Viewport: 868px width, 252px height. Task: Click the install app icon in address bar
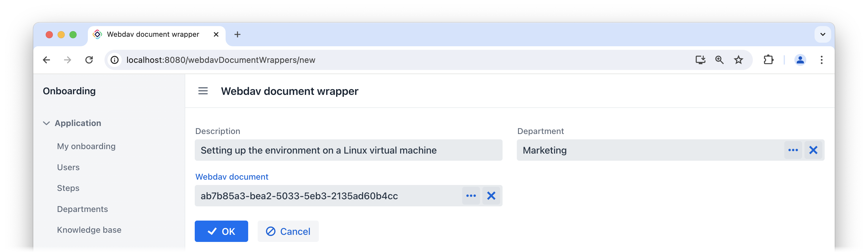pos(700,60)
